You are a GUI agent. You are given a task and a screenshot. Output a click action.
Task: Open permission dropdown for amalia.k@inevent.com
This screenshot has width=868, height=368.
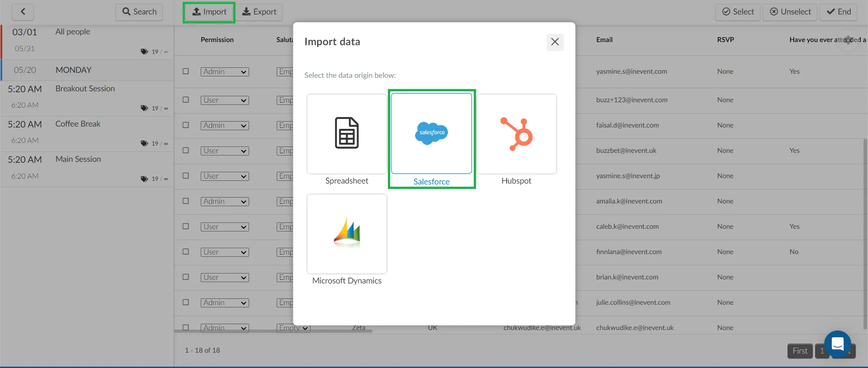pyautogui.click(x=225, y=202)
